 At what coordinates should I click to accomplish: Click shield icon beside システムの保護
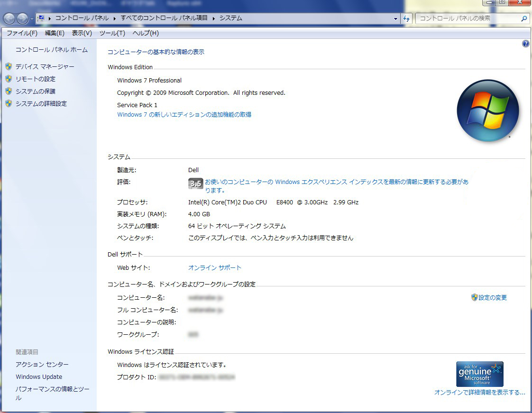click(x=9, y=92)
